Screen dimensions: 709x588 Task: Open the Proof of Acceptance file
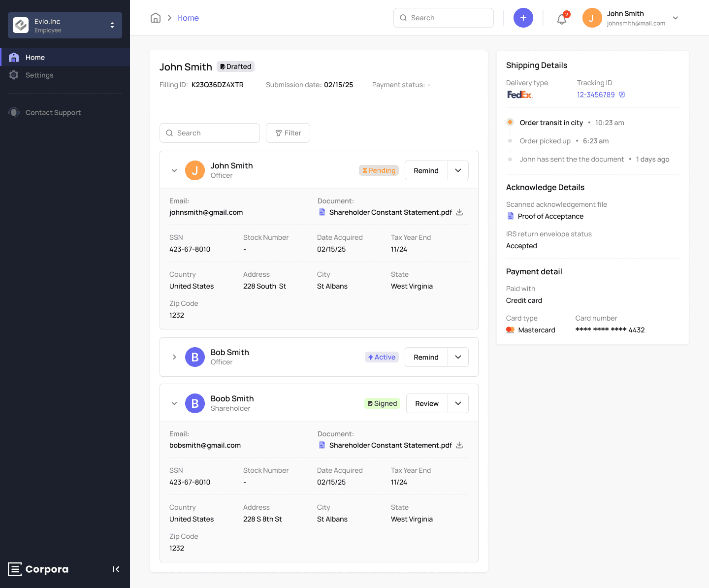550,216
